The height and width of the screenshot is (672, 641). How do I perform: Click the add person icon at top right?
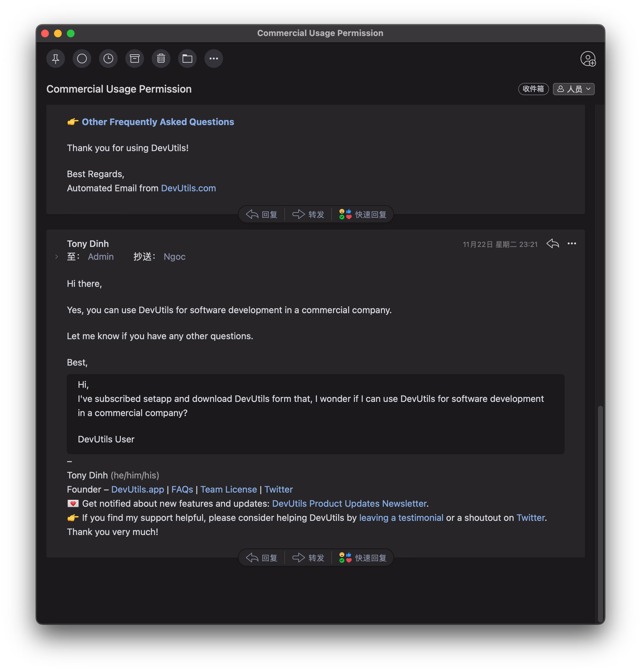pos(588,59)
